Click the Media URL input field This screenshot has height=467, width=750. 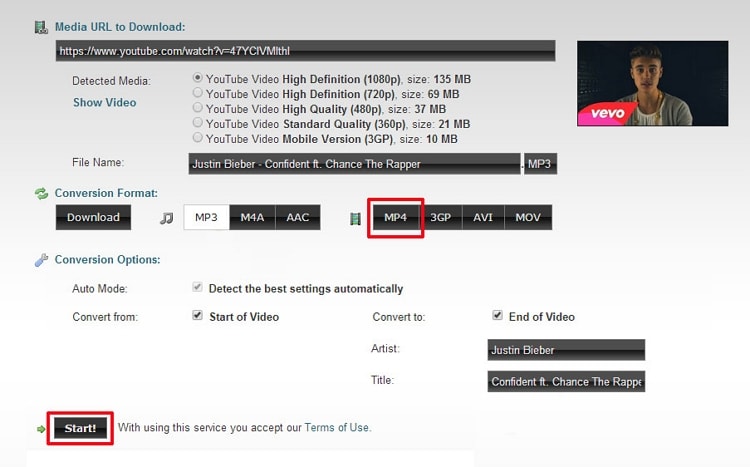pyautogui.click(x=305, y=51)
